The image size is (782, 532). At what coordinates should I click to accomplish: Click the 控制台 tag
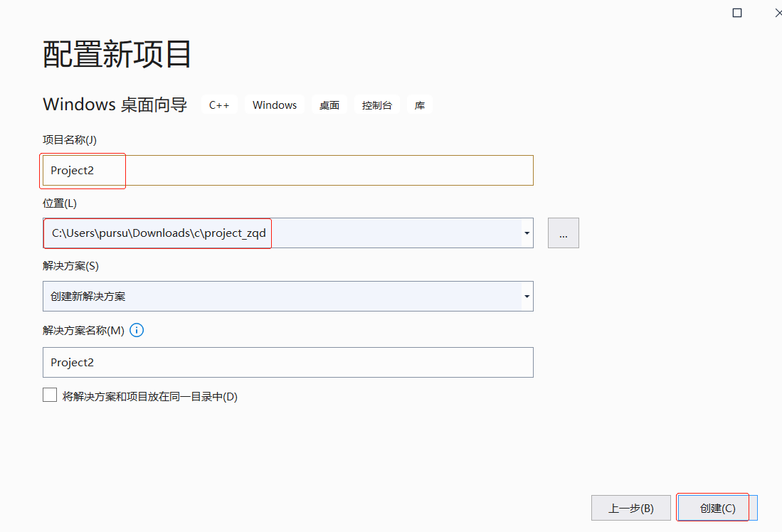[x=377, y=105]
